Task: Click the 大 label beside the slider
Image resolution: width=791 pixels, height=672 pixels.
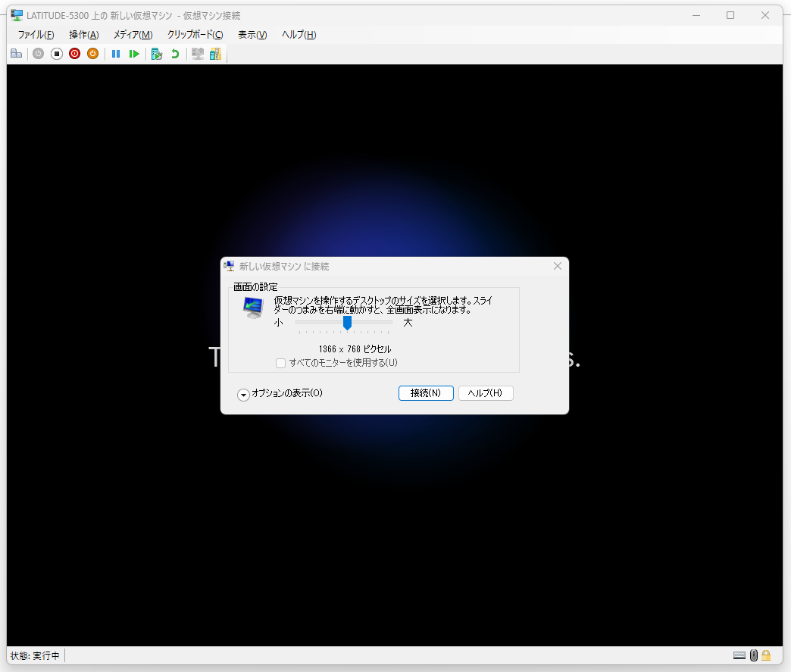Action: [x=408, y=323]
